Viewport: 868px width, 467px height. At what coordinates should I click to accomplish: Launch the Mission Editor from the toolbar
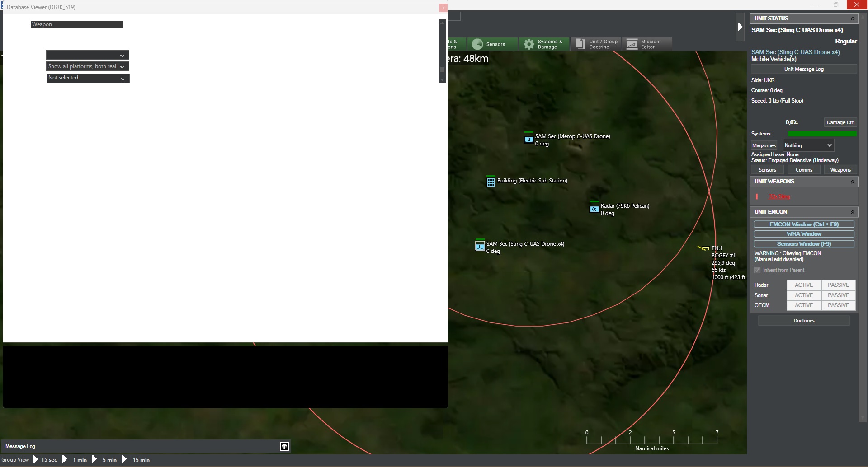[647, 44]
